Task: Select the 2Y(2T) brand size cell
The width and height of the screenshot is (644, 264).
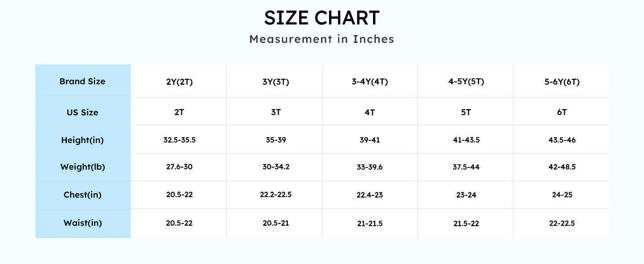Action: [179, 82]
